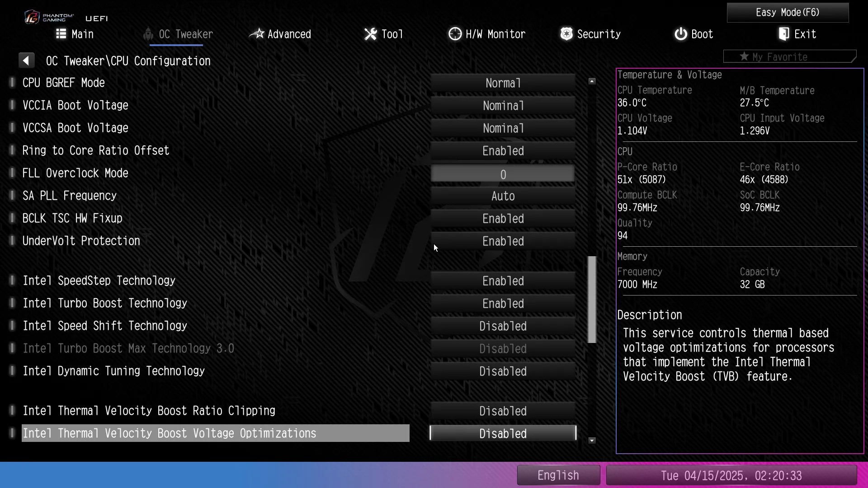The width and height of the screenshot is (868, 488).
Task: Click the settings list scrollbar thumb
Action: click(592, 300)
